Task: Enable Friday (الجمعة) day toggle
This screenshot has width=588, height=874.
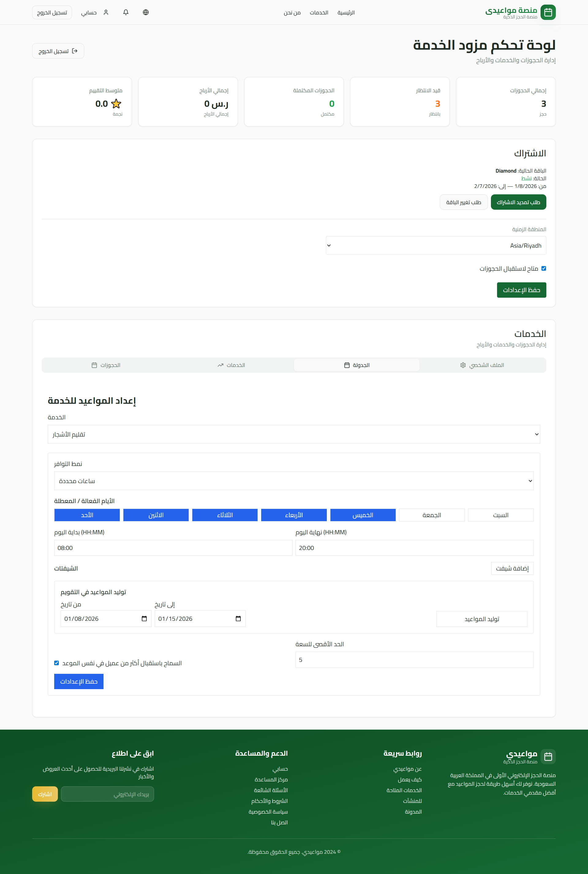Action: pyautogui.click(x=432, y=515)
